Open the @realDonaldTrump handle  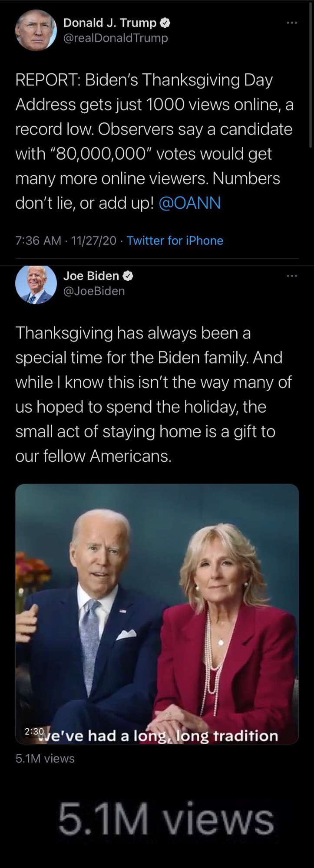coord(116,38)
